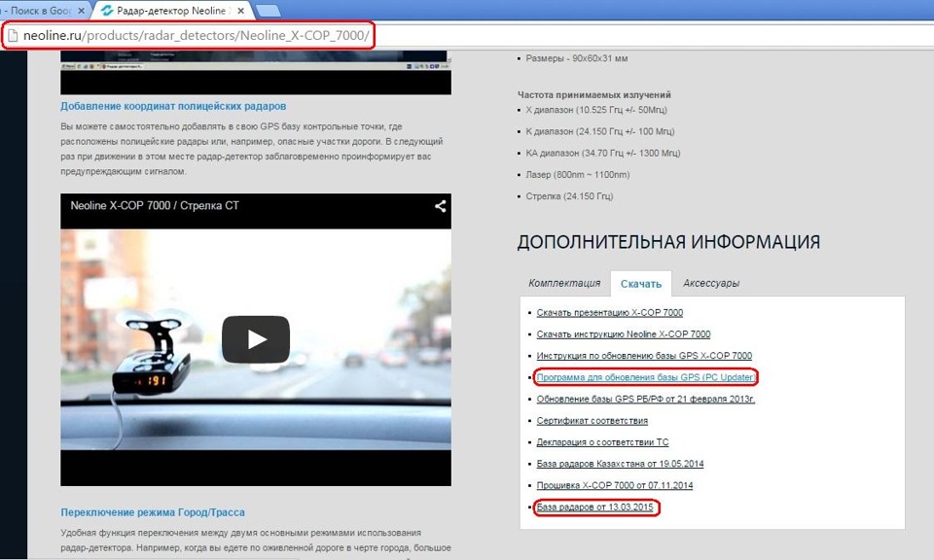Image resolution: width=934 pixels, height=560 pixels.
Task: Open link Скачать инструкцию Neoline X-COP 7000
Action: click(623, 333)
